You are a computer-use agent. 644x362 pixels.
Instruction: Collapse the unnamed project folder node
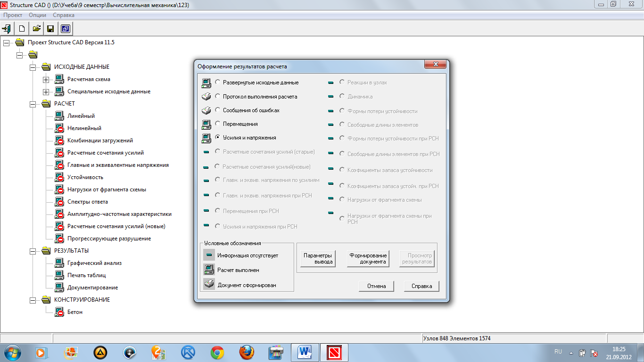[x=19, y=55]
